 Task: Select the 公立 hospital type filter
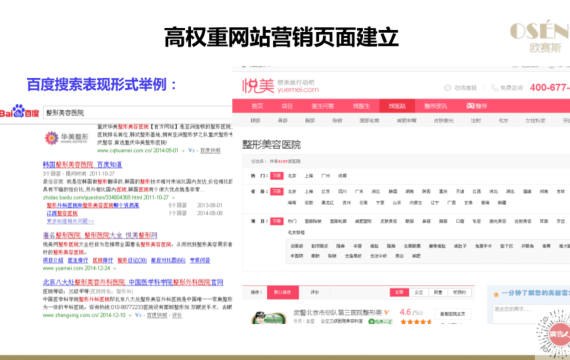419,292
